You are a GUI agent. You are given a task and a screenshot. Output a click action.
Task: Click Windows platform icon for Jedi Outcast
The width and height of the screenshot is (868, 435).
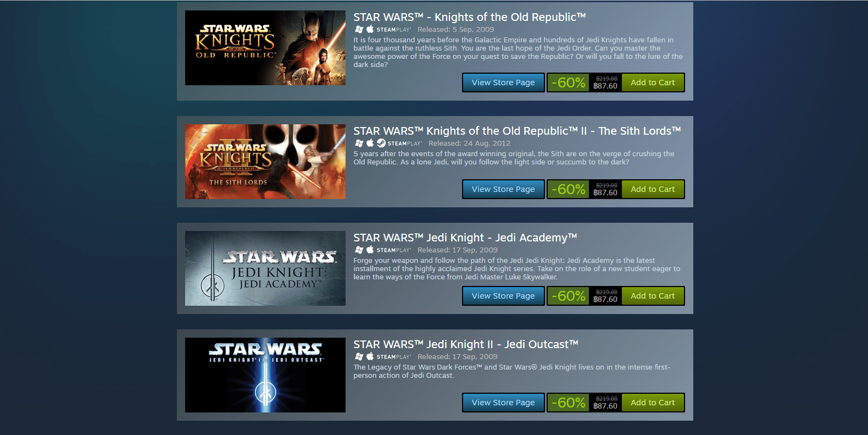pos(359,357)
